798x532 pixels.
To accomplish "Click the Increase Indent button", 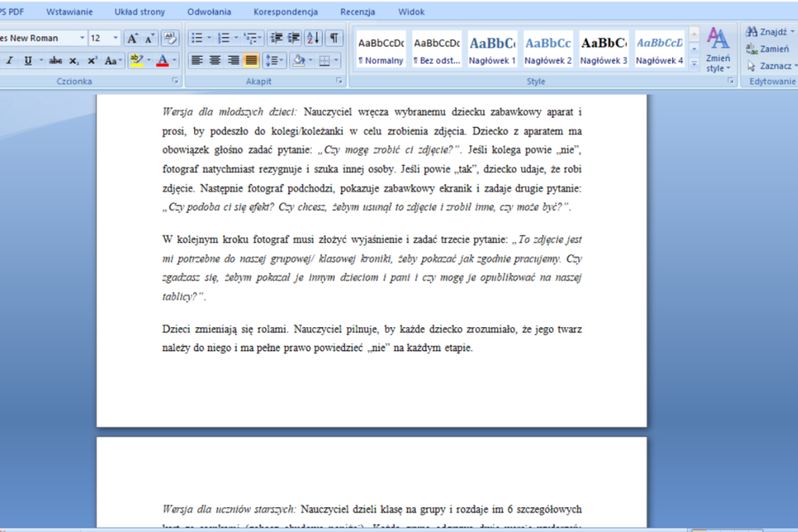I will click(293, 38).
